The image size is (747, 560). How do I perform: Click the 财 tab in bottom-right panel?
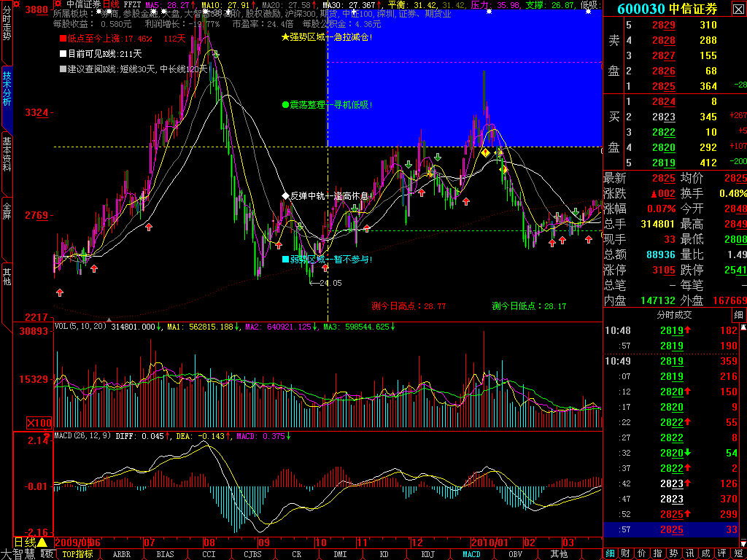click(625, 553)
